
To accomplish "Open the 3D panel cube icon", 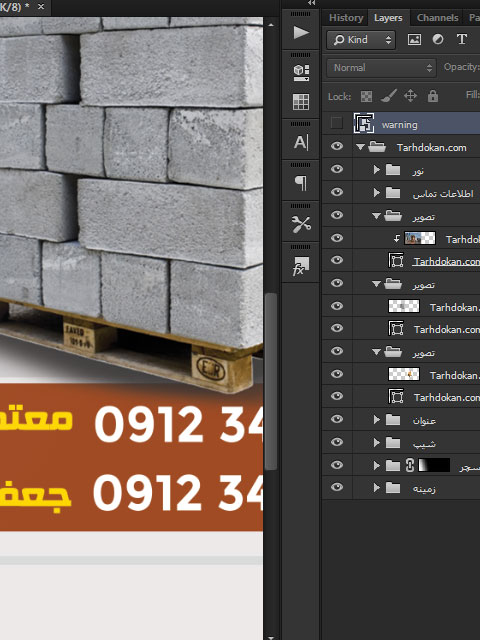I will [x=301, y=73].
